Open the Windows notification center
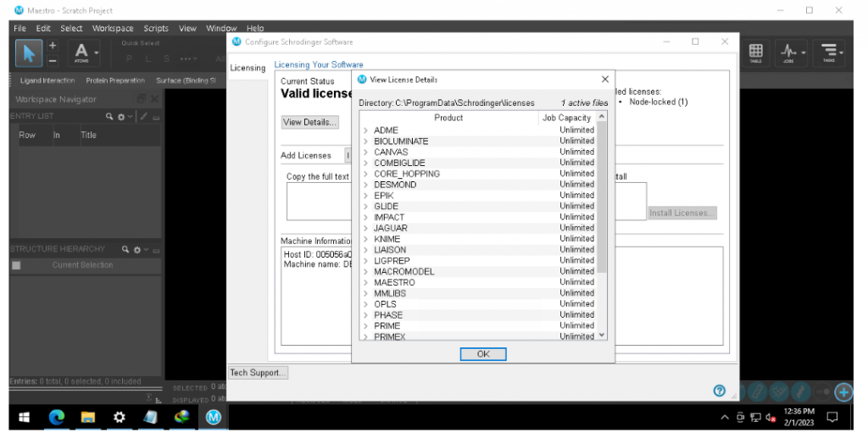Image resolution: width=868 pixels, height=438 pixels. click(x=832, y=418)
